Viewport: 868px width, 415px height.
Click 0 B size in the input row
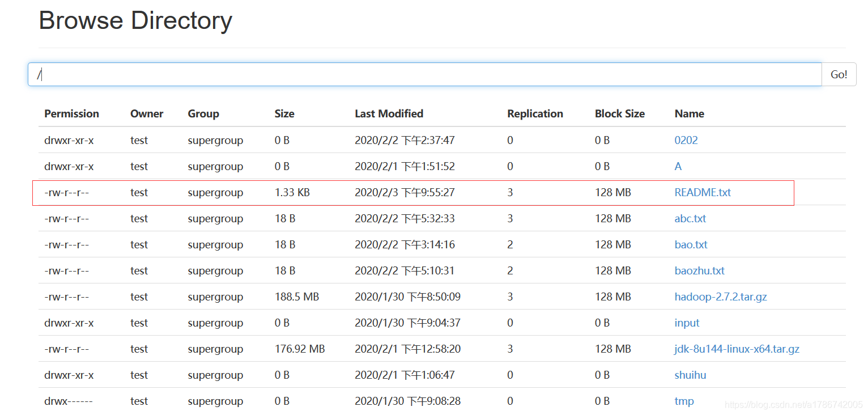click(x=282, y=323)
